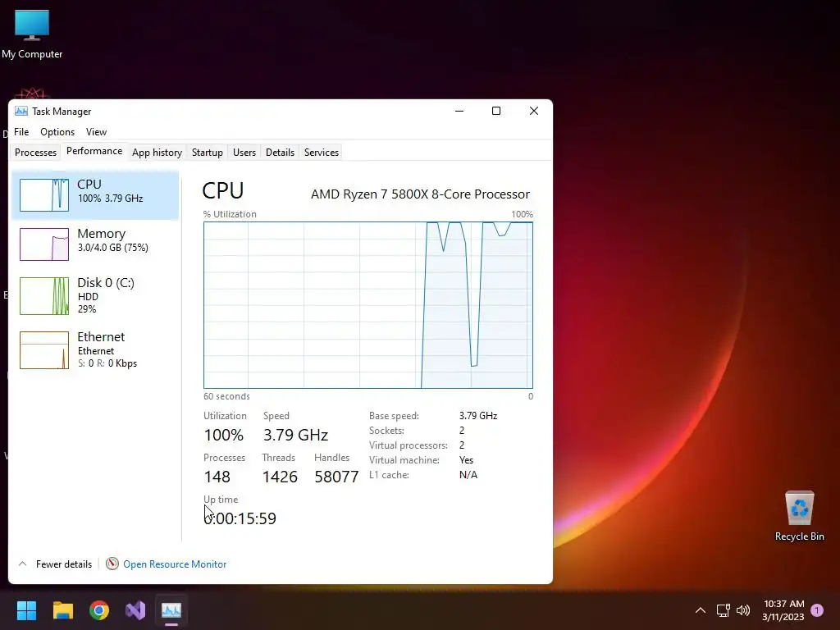
Task: Select the CPU mini graph thumbnail
Action: pyautogui.click(x=44, y=195)
